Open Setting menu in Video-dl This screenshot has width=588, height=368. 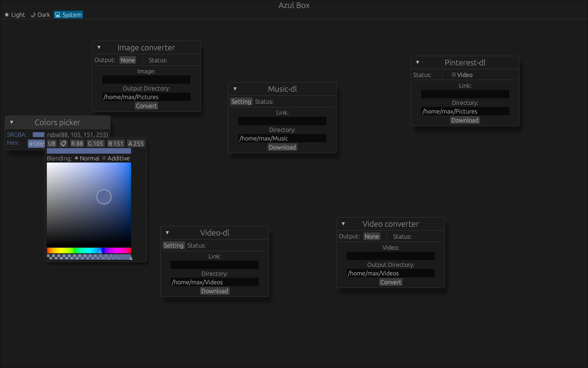(x=173, y=245)
